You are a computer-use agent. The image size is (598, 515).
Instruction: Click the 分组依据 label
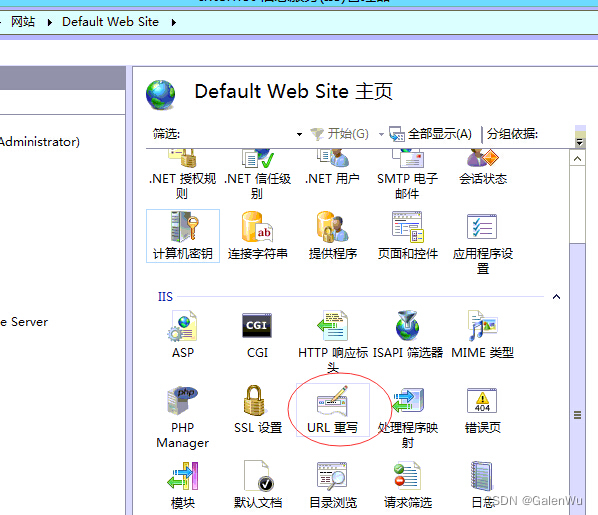[x=512, y=134]
